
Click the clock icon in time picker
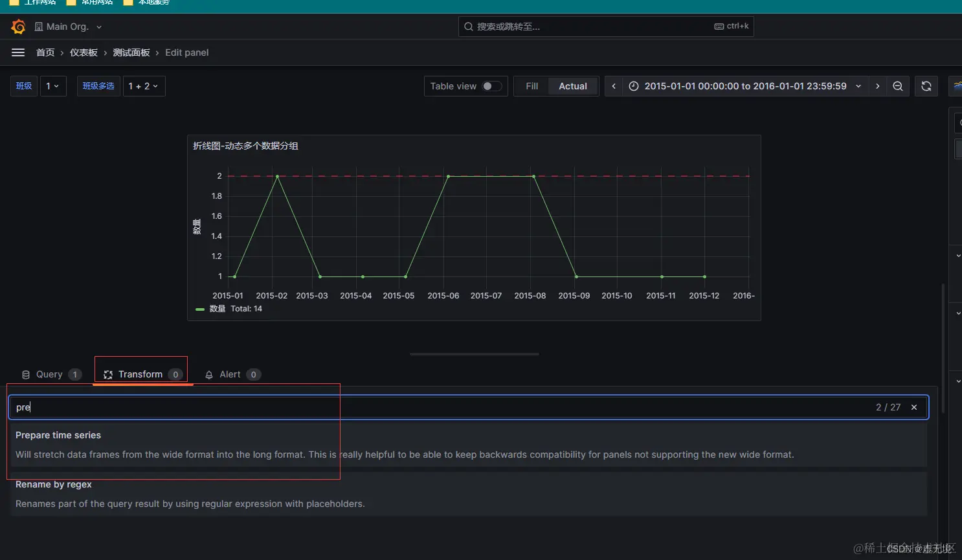[634, 86]
